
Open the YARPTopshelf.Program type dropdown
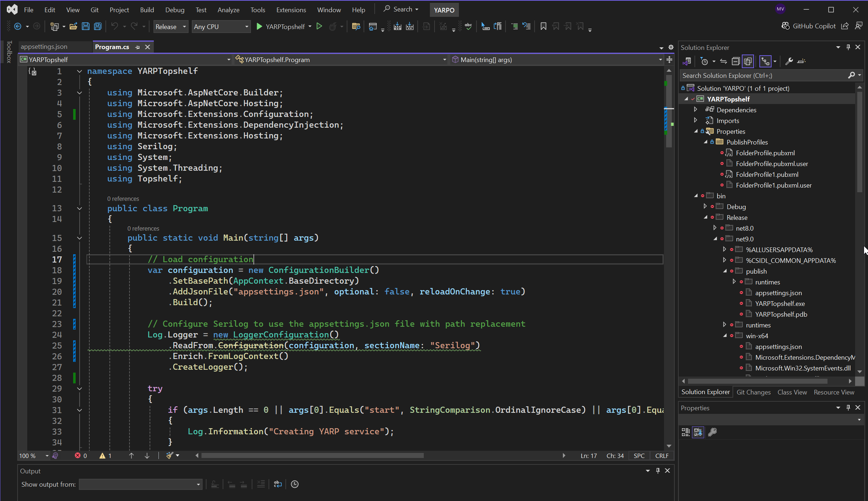pyautogui.click(x=341, y=60)
